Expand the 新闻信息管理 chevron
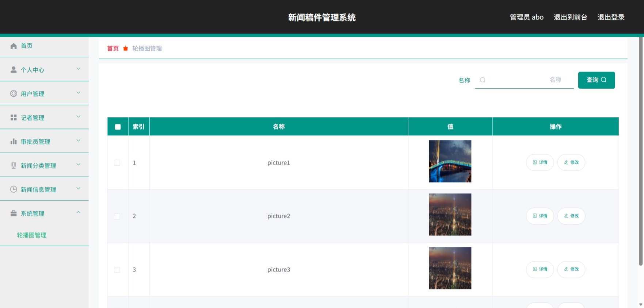 [78, 188]
